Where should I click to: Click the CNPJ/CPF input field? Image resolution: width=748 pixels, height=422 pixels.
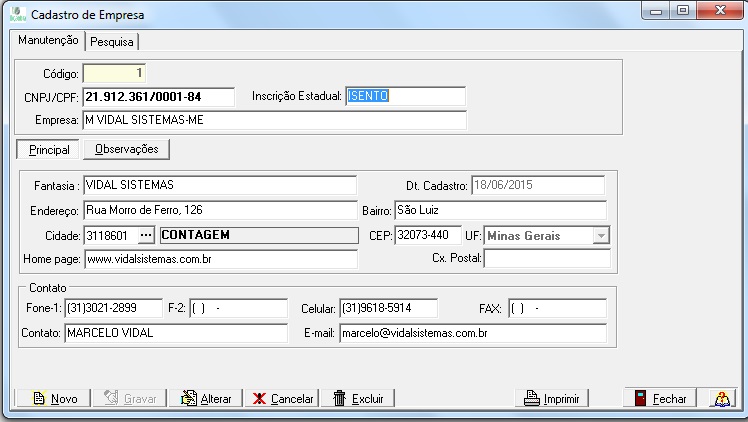tap(157, 97)
